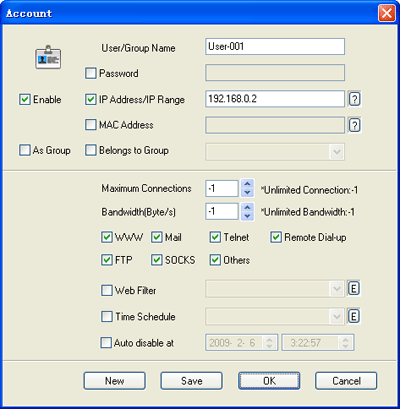Close the Account dialog window
The height and width of the screenshot is (409, 400).
click(x=387, y=14)
